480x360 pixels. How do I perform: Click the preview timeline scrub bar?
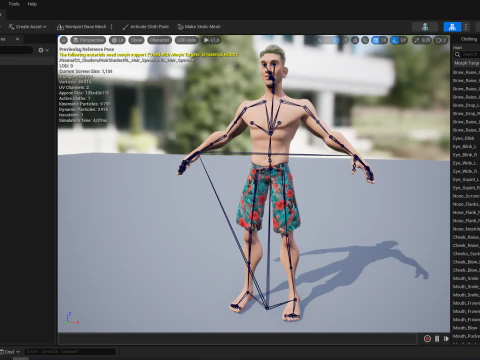tap(237, 339)
